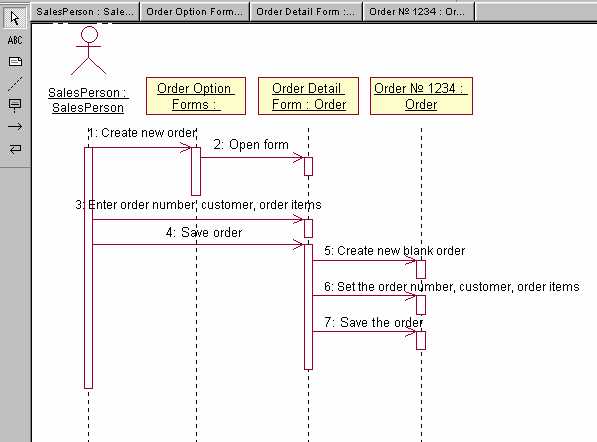597x442 pixels.
Task: Open the SalesPerson : Sale... tab
Action: pyautogui.click(x=85, y=12)
